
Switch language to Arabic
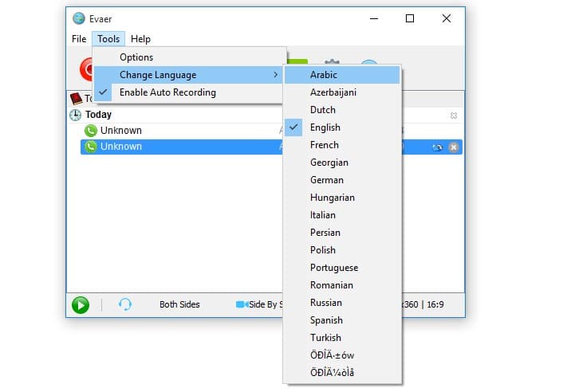(324, 75)
